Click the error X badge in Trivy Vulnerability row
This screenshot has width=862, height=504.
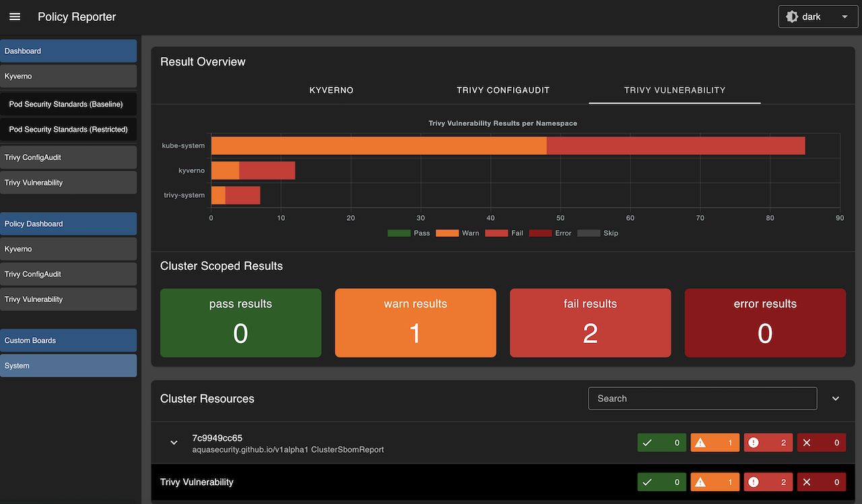coord(822,482)
